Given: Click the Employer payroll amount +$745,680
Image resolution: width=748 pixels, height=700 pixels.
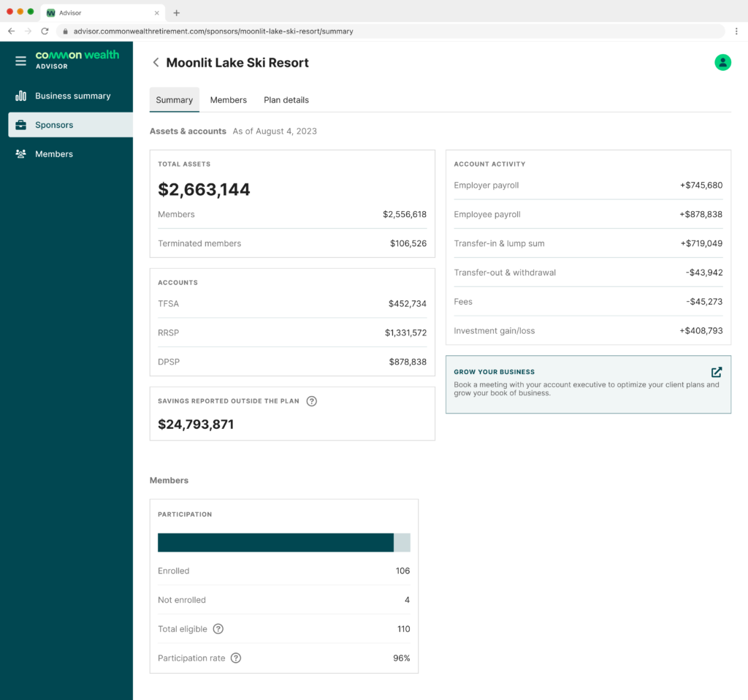Looking at the screenshot, I should click(701, 185).
